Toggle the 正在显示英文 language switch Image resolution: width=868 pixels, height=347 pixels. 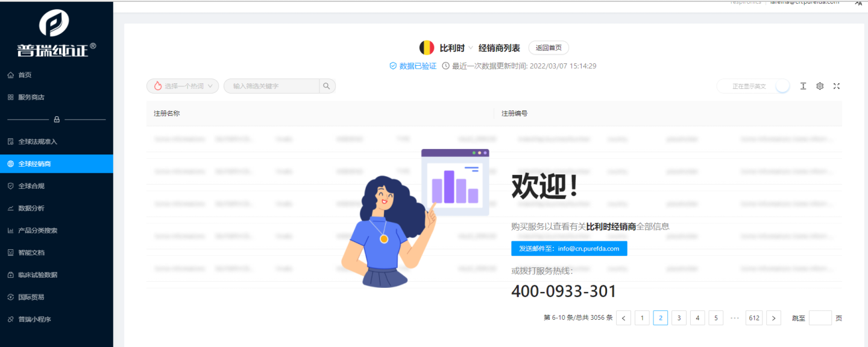(753, 86)
